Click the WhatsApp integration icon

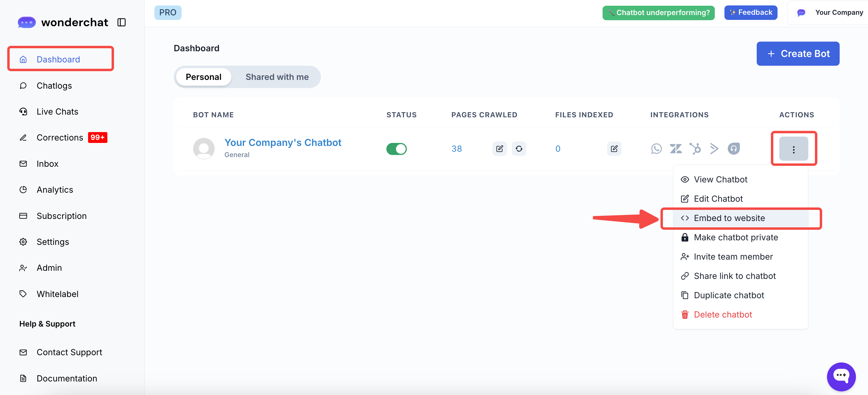click(x=656, y=149)
